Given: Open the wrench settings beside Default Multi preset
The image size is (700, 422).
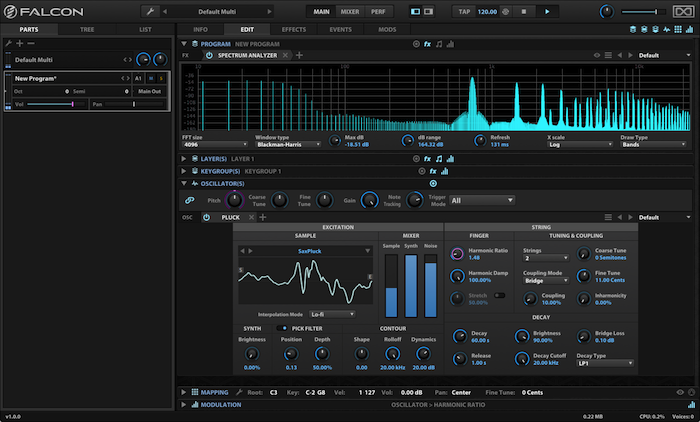Looking at the screenshot, I should 150,12.
